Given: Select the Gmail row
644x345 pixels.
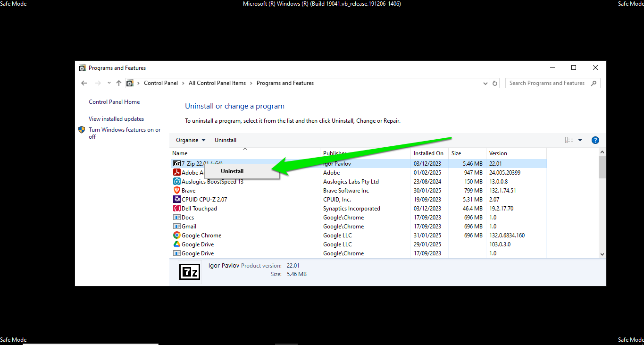Looking at the screenshot, I should coord(358,227).
